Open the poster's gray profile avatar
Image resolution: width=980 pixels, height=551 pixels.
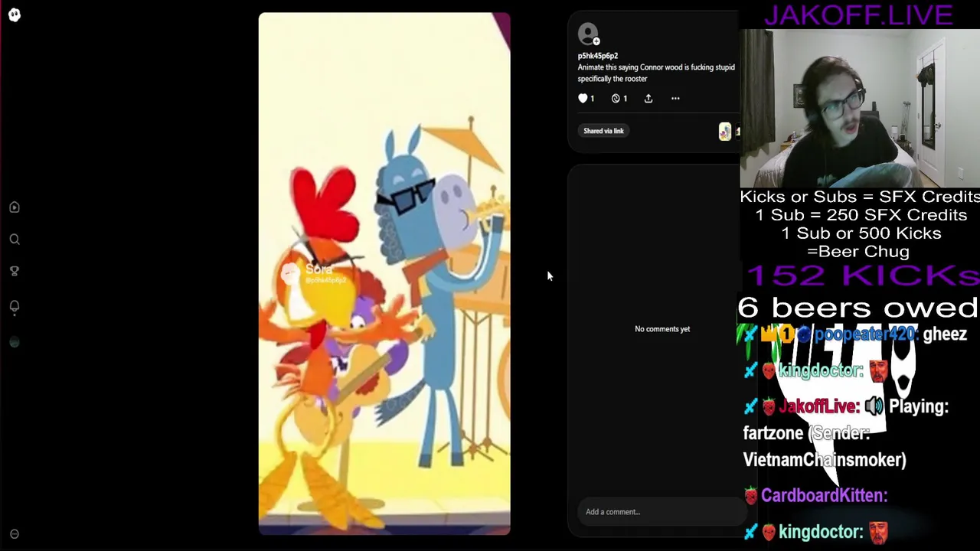coord(587,33)
